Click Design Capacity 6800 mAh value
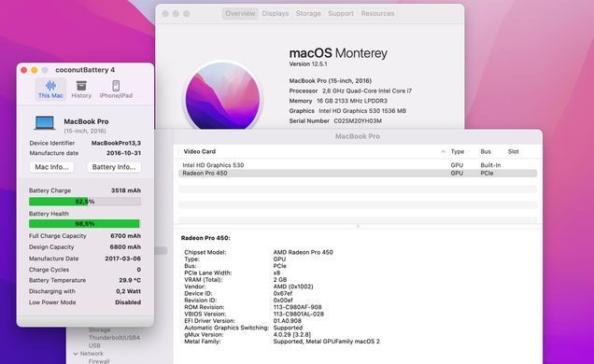 [125, 246]
